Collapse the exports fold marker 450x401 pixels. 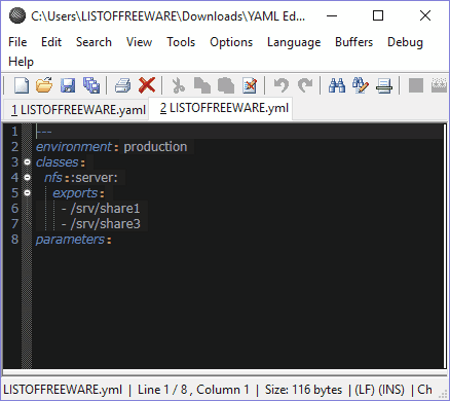pyautogui.click(x=27, y=193)
